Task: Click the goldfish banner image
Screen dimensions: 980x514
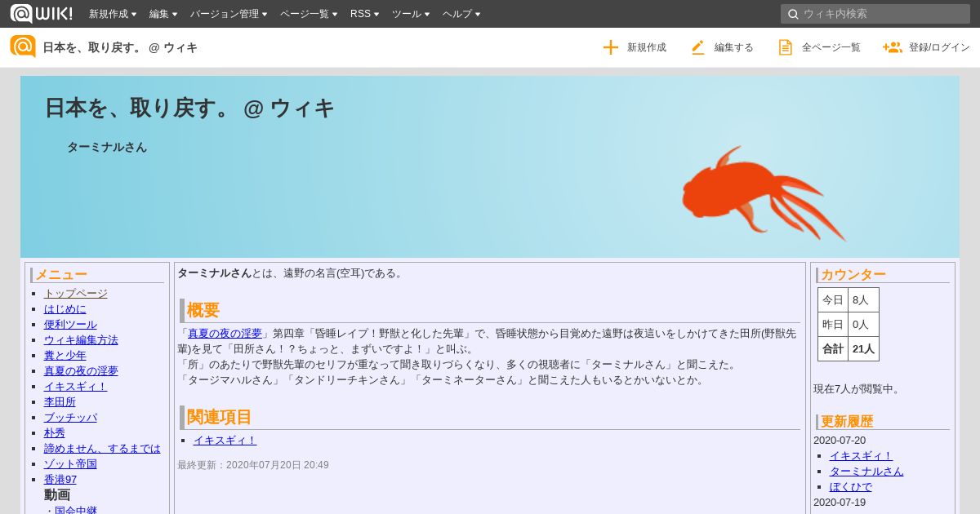Action: tap(764, 193)
